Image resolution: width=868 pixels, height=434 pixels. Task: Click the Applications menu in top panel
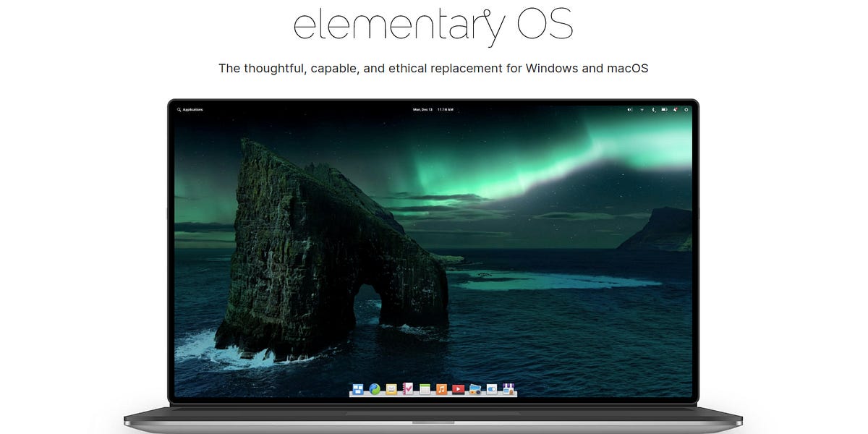190,109
